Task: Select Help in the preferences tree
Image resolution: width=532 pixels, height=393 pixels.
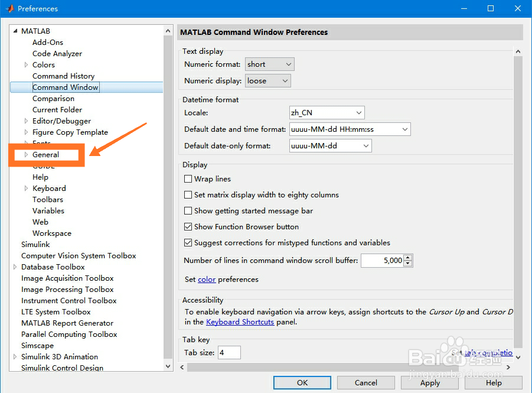Action: click(40, 177)
